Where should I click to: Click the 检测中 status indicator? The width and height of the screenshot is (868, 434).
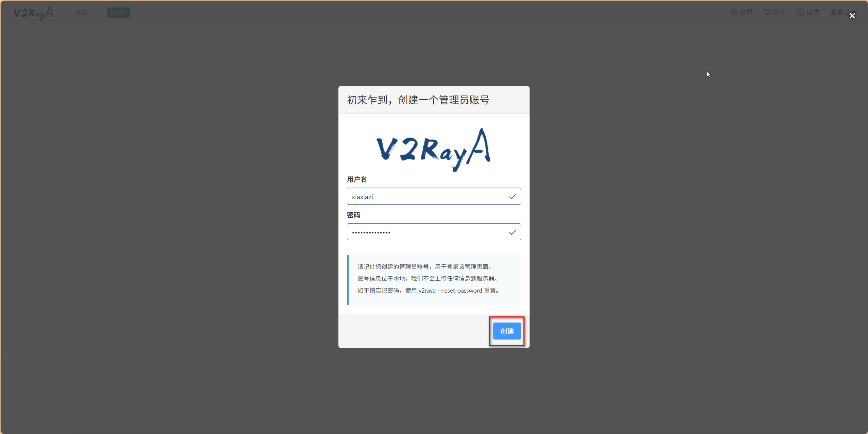click(84, 13)
